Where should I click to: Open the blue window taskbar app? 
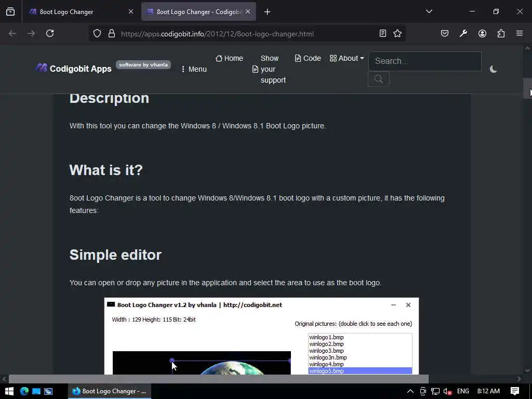coord(36,391)
